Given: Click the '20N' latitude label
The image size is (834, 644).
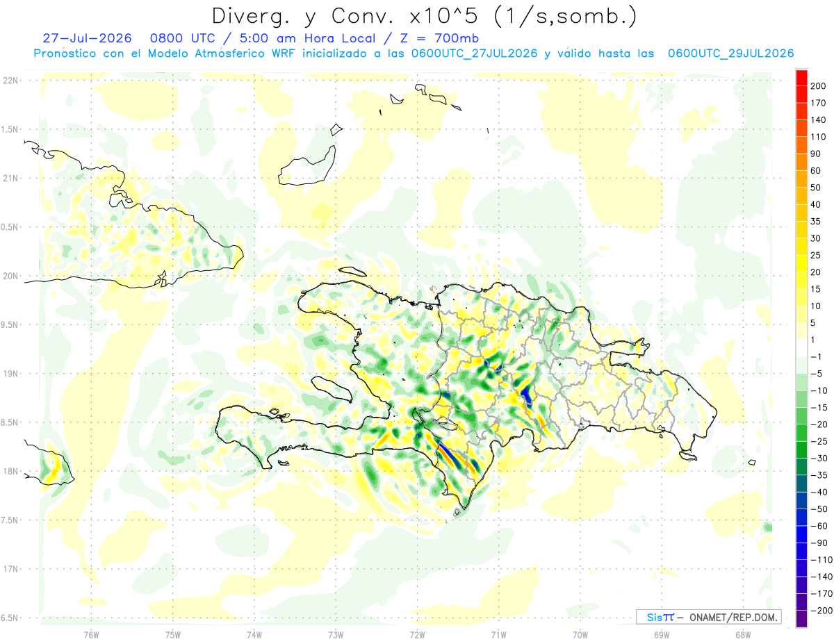Looking at the screenshot, I should (x=10, y=276).
